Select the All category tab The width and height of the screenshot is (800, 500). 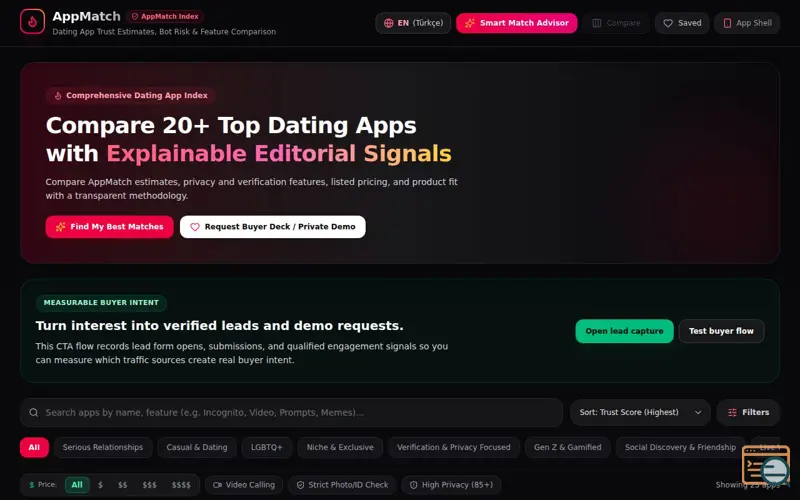(34, 447)
